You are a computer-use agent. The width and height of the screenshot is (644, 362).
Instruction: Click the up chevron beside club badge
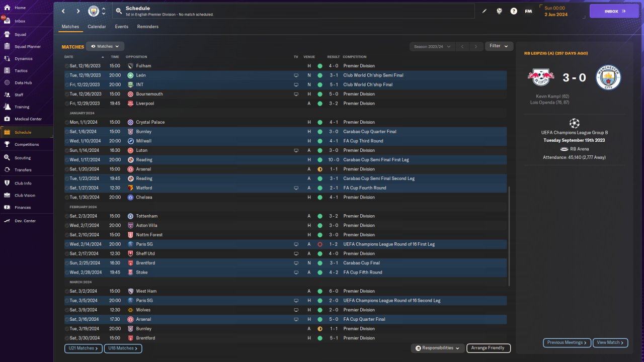point(104,9)
